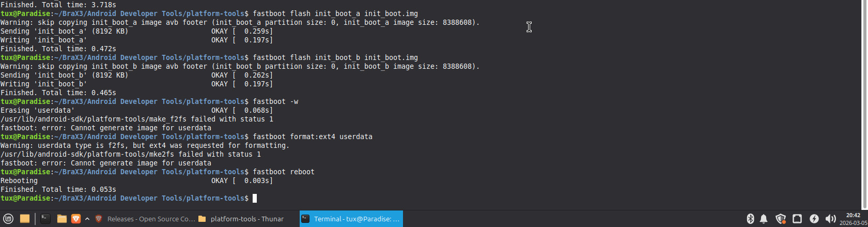Click the folder icon beside platform-tools title
Screen dimensions: 868x227
pyautogui.click(x=202, y=219)
